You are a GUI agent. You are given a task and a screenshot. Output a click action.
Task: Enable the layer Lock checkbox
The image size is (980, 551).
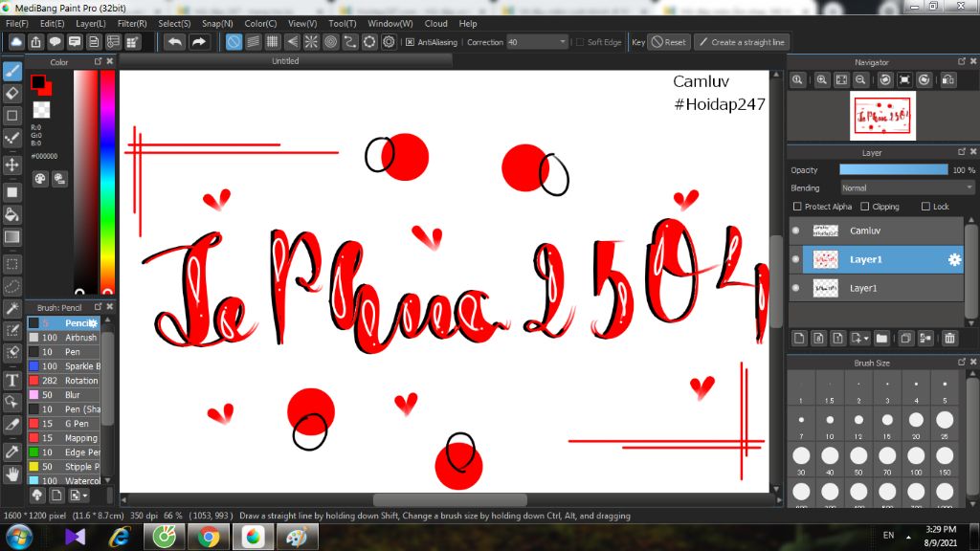click(x=925, y=207)
